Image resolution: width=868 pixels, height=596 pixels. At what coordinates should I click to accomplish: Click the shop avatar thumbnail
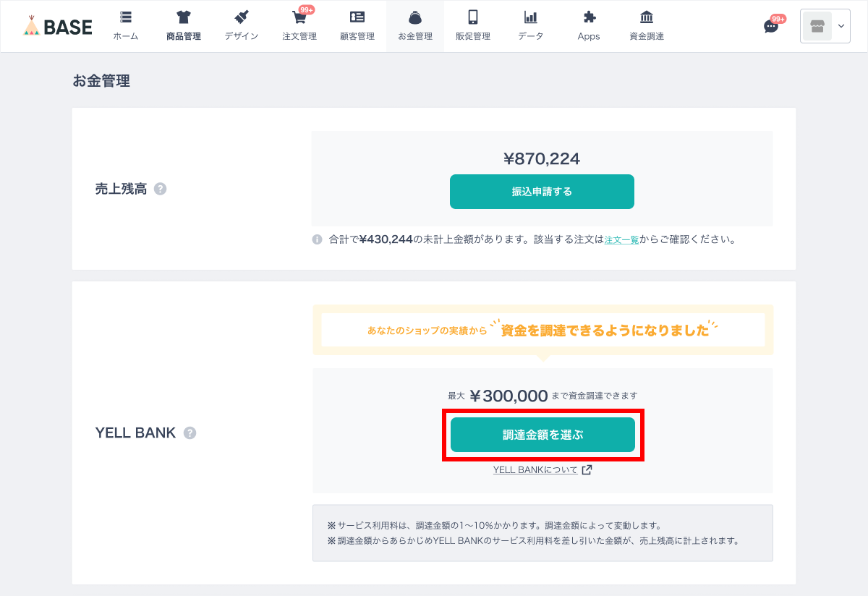817,26
